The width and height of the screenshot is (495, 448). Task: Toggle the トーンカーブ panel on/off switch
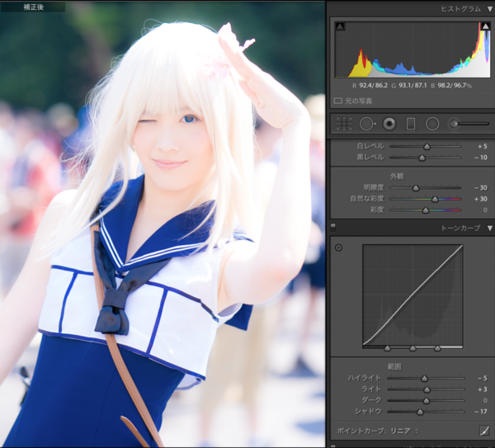333,226
